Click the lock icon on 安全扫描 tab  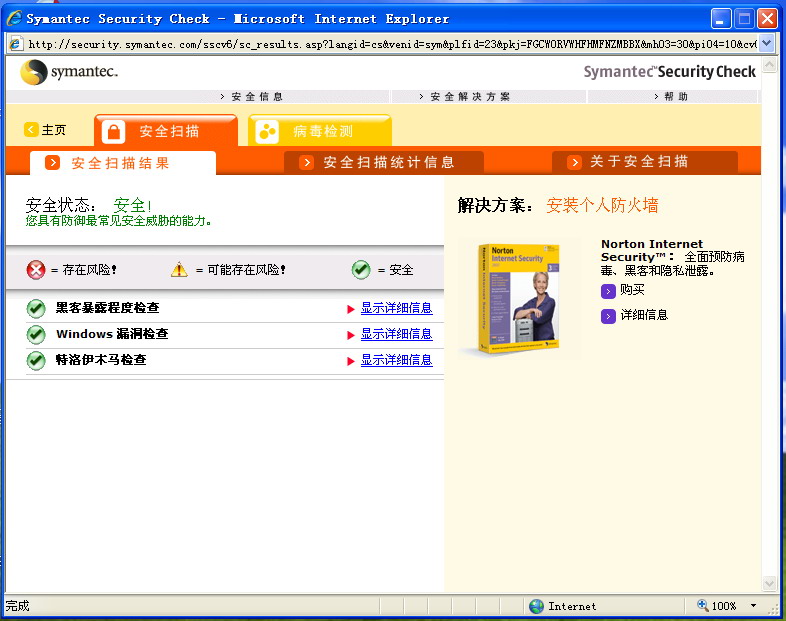114,131
